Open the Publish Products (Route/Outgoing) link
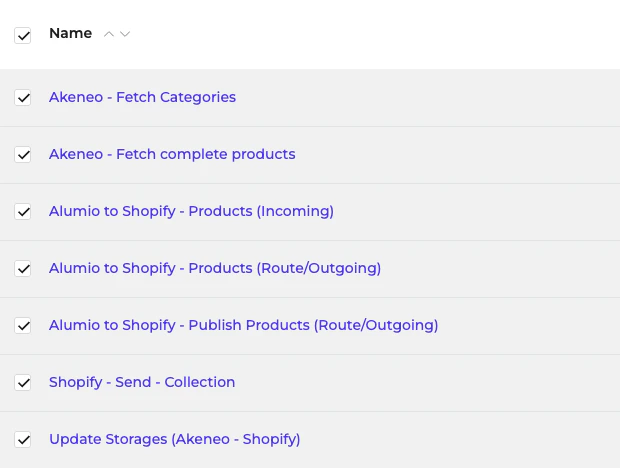Viewport: 620px width, 471px height. (243, 326)
